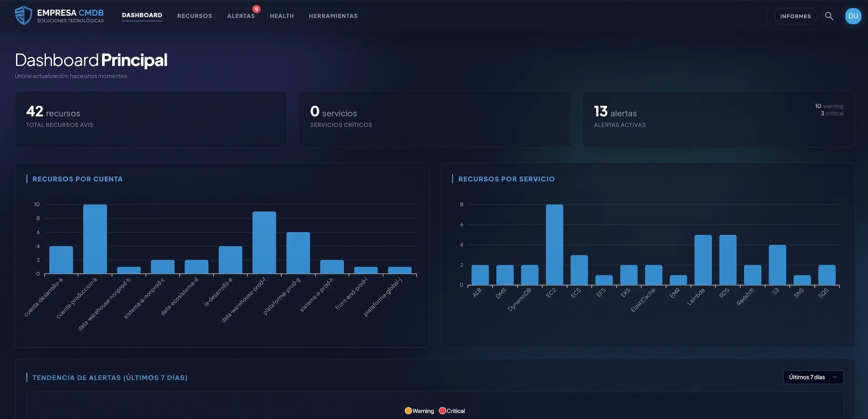
Task: Select the data-warehouse-prod-f bar
Action: (264, 243)
